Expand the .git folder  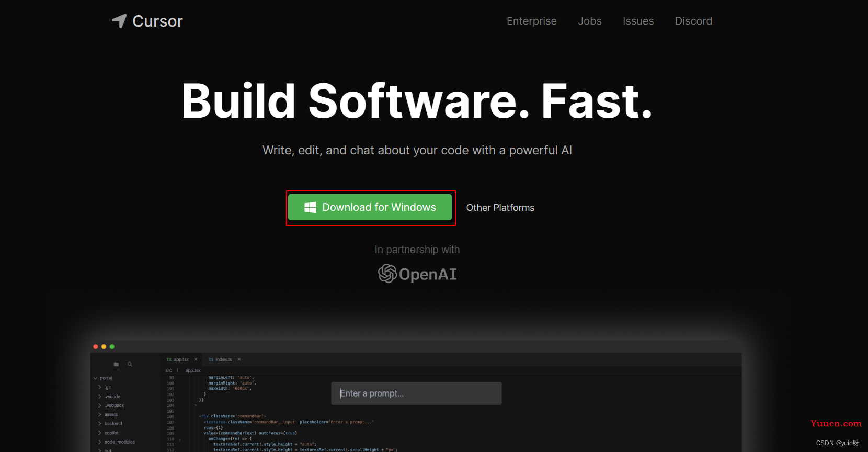pyautogui.click(x=100, y=388)
